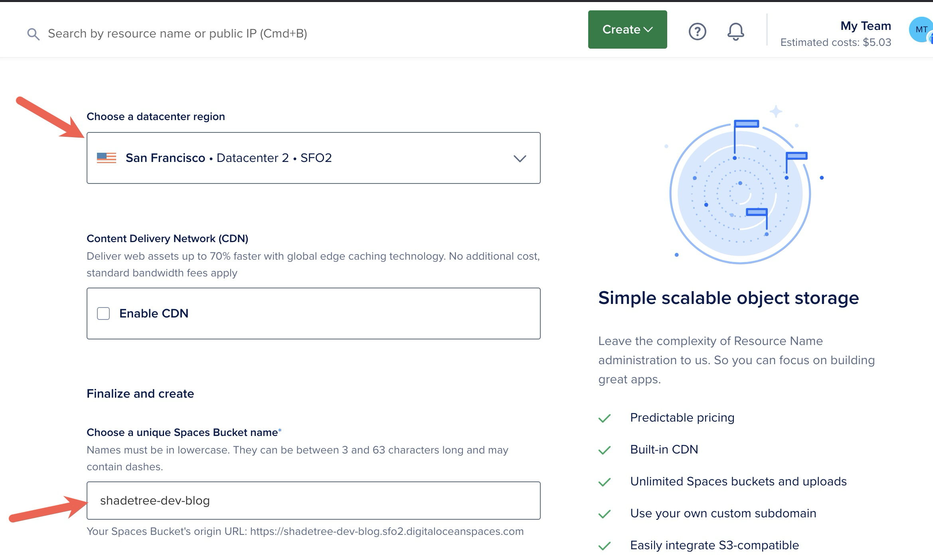This screenshot has width=933, height=560.
Task: Click the Enable CDN label
Action: (154, 314)
